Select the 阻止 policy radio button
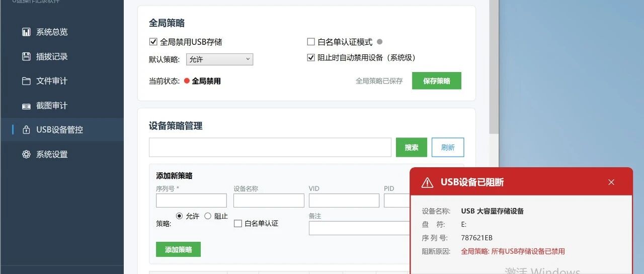The width and height of the screenshot is (644, 274). point(208,216)
